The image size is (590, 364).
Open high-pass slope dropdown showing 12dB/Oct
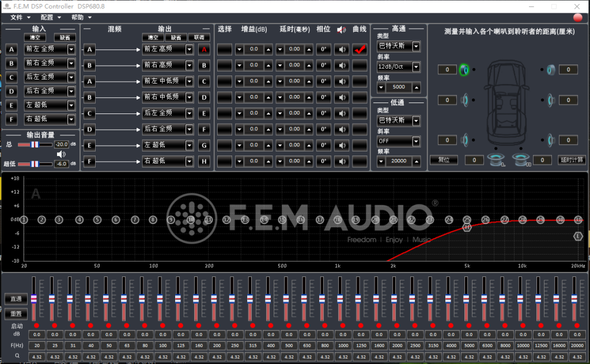[416, 67]
